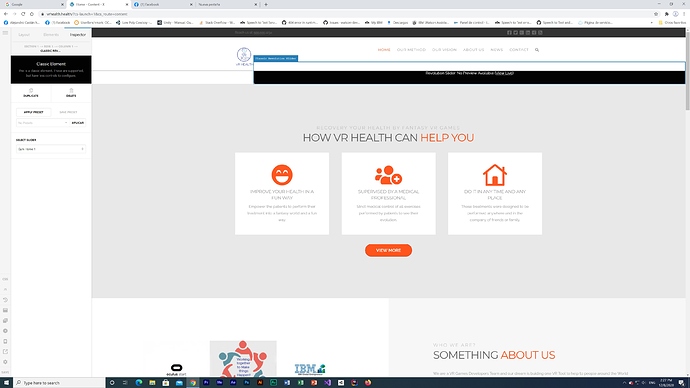Click the Oculus Start logo
The height and width of the screenshot is (388, 690).
pyautogui.click(x=176, y=370)
